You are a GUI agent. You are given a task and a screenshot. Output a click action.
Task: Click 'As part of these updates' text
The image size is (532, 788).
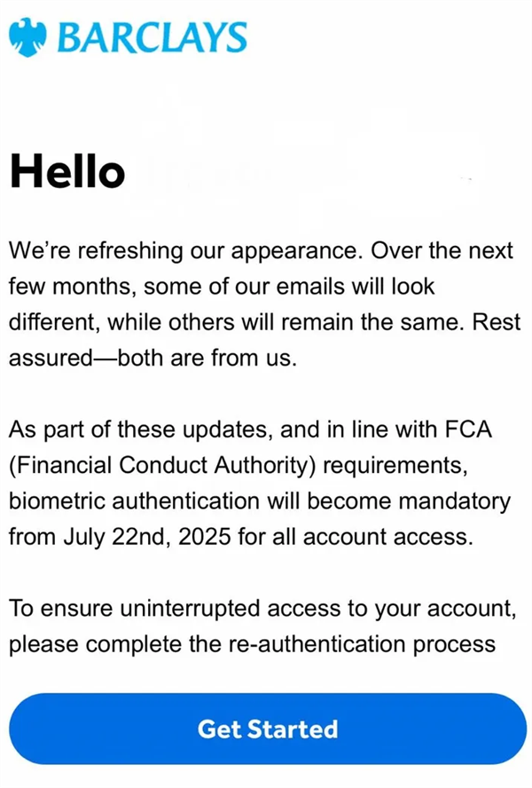pyautogui.click(x=141, y=429)
